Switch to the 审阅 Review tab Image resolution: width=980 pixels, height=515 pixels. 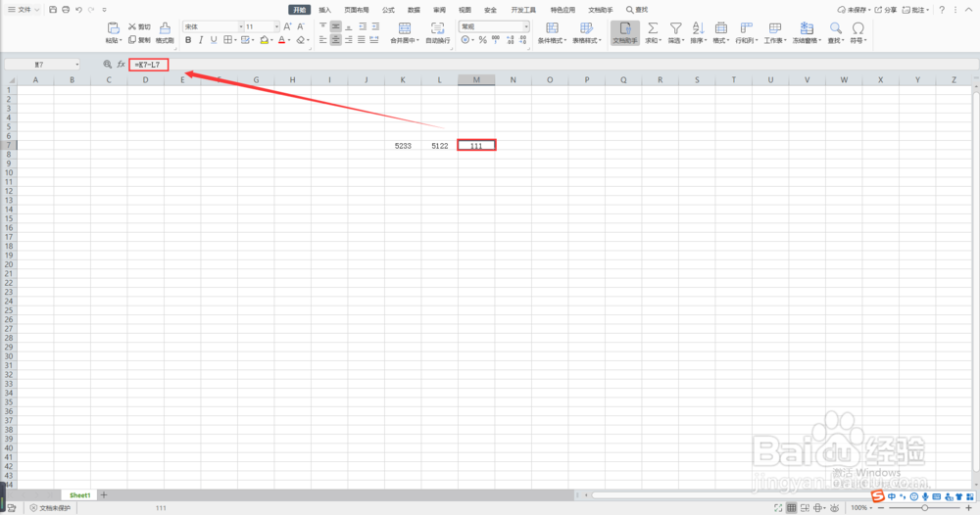click(x=439, y=10)
